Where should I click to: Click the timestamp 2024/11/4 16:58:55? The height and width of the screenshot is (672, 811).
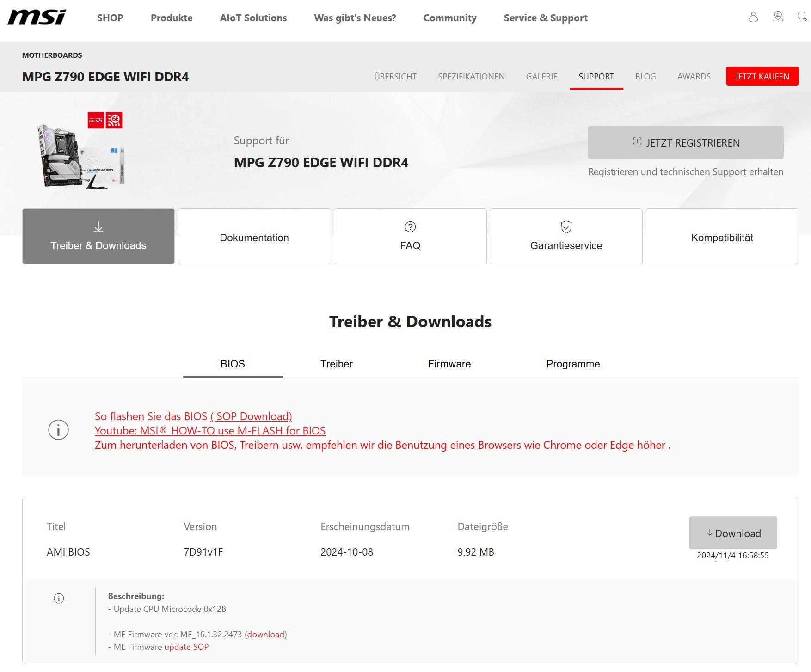point(733,556)
